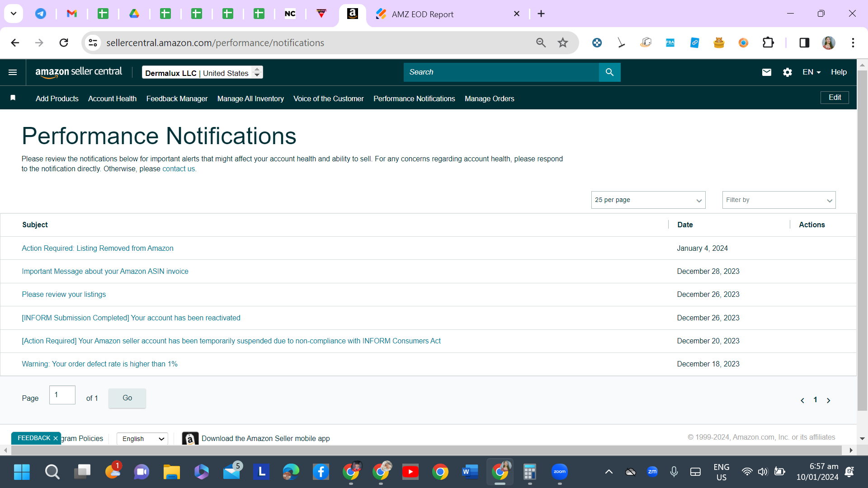This screenshot has width=868, height=488.
Task: Open the buyer messages envelope icon
Action: 767,72
